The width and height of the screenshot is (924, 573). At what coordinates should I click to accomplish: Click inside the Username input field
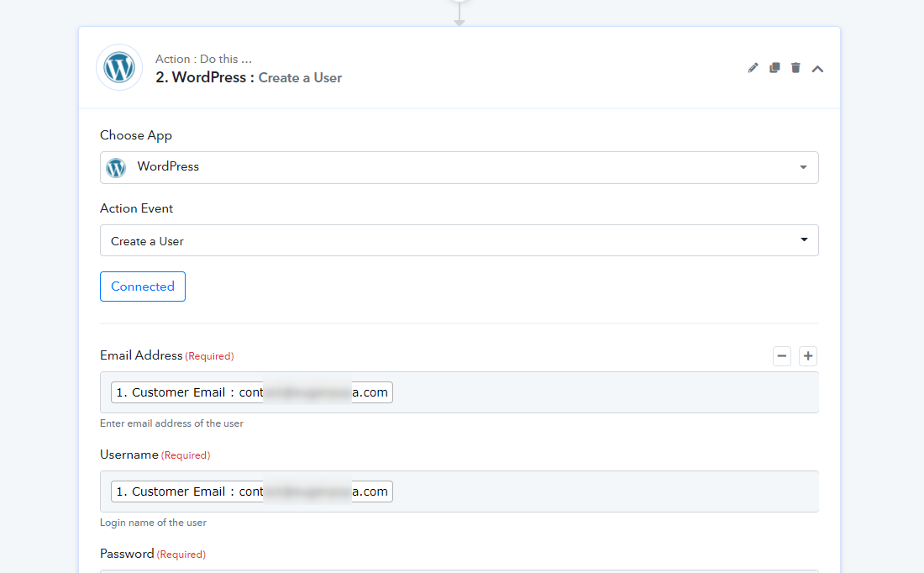click(x=459, y=492)
